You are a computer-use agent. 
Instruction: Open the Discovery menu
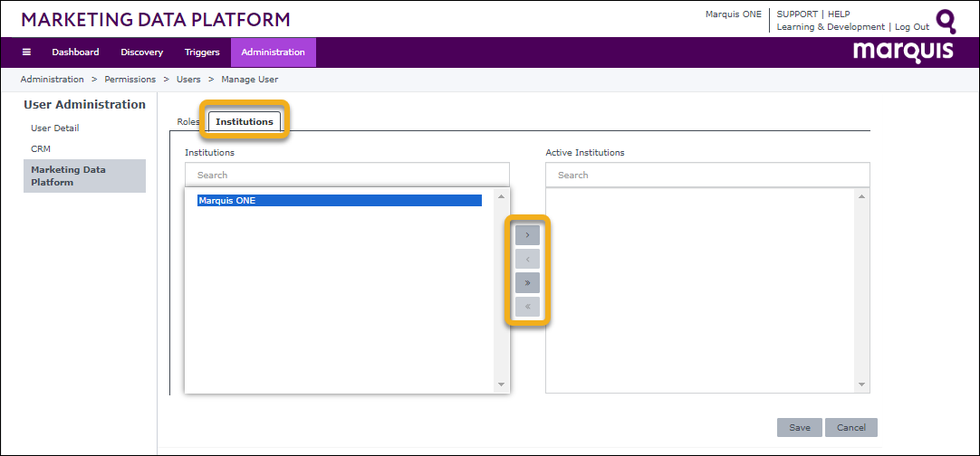(x=141, y=52)
